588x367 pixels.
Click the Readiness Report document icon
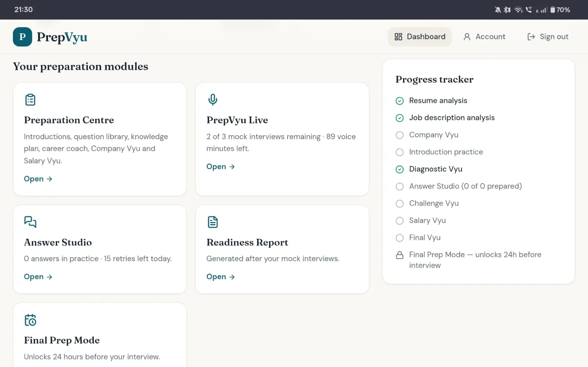click(x=213, y=222)
